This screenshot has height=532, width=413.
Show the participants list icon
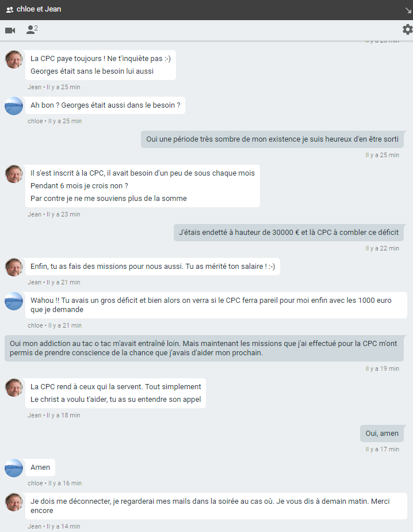tap(31, 30)
